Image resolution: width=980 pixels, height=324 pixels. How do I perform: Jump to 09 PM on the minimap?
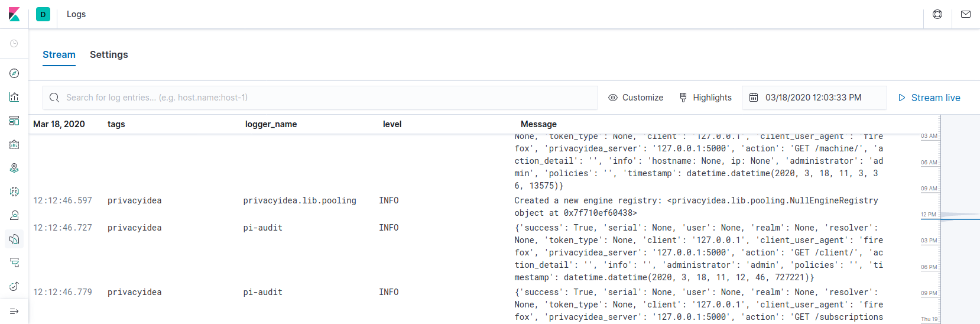click(x=929, y=293)
